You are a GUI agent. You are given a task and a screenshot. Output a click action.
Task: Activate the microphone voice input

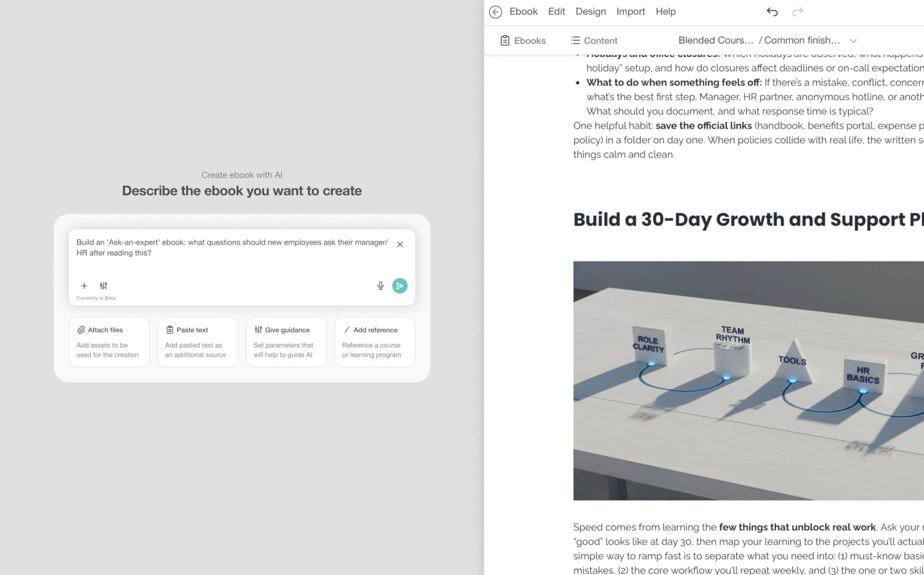[380, 286]
